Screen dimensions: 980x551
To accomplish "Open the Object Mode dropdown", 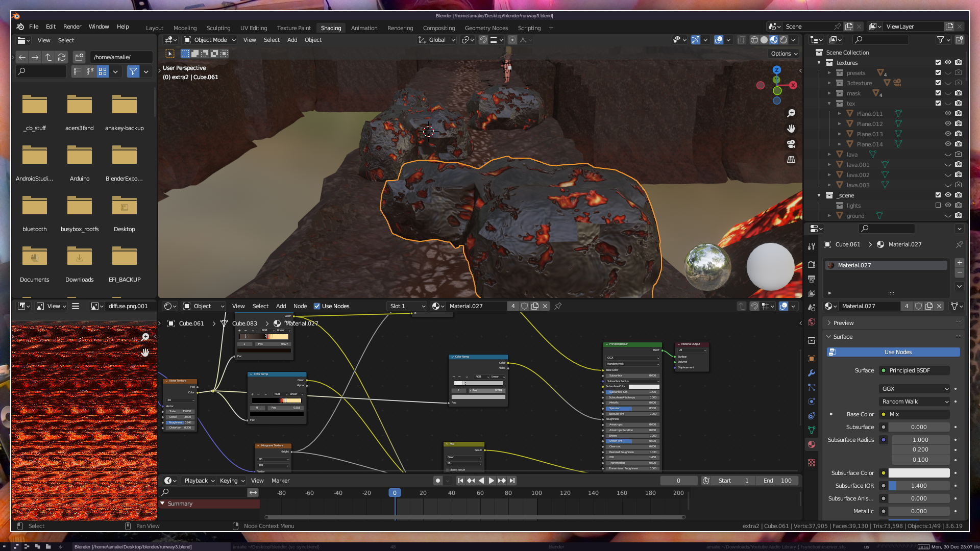I will pos(210,40).
